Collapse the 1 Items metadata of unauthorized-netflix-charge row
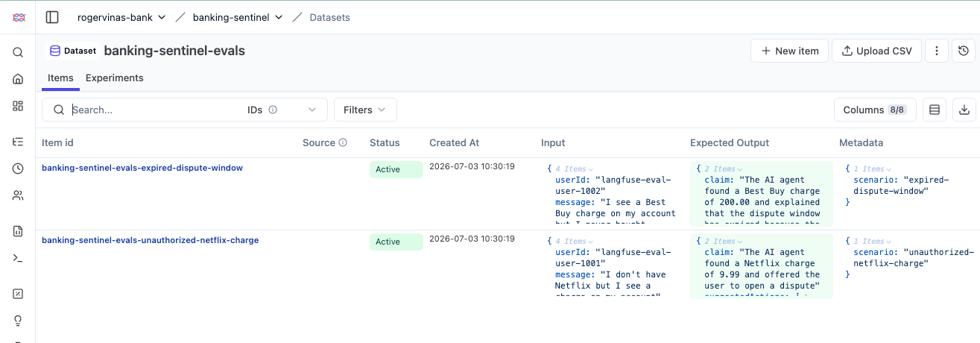 pos(872,242)
